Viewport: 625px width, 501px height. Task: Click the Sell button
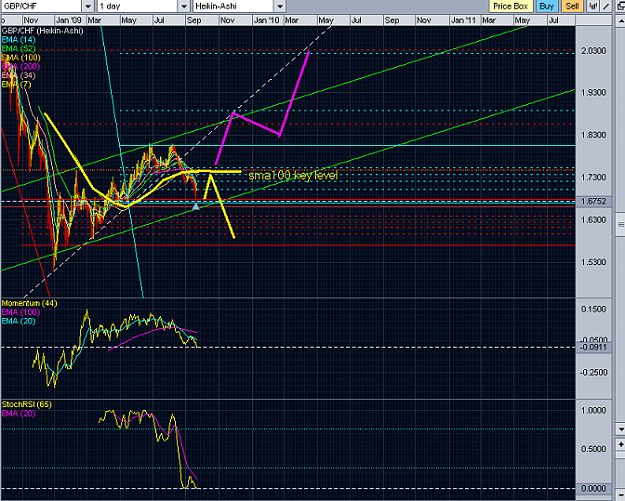tap(572, 6)
